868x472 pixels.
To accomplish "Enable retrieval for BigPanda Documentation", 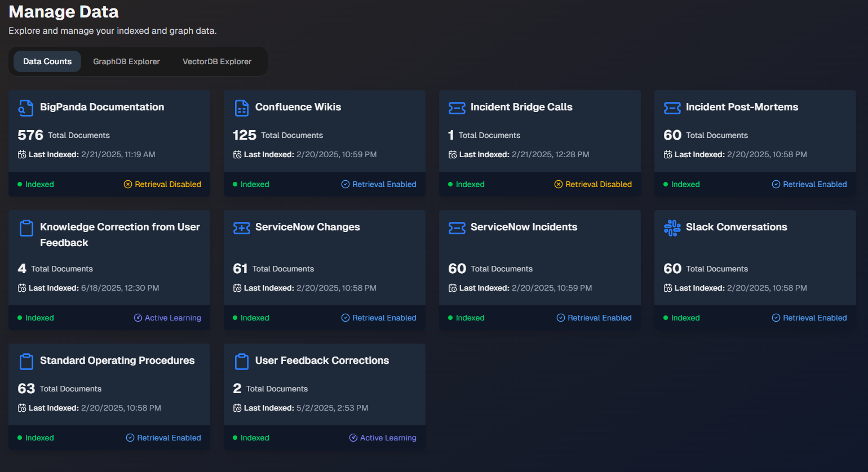I will [x=162, y=184].
